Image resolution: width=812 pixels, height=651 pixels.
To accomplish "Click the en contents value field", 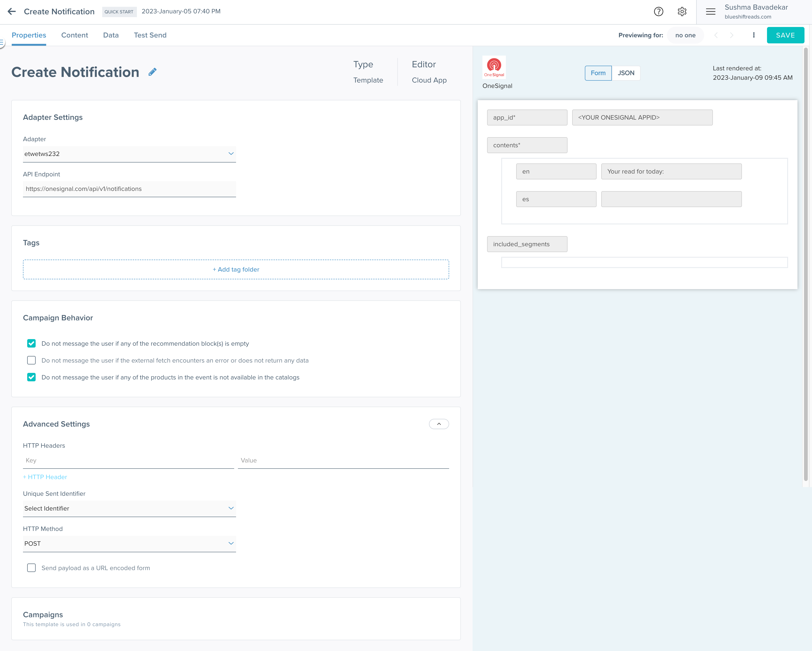I will coord(671,171).
